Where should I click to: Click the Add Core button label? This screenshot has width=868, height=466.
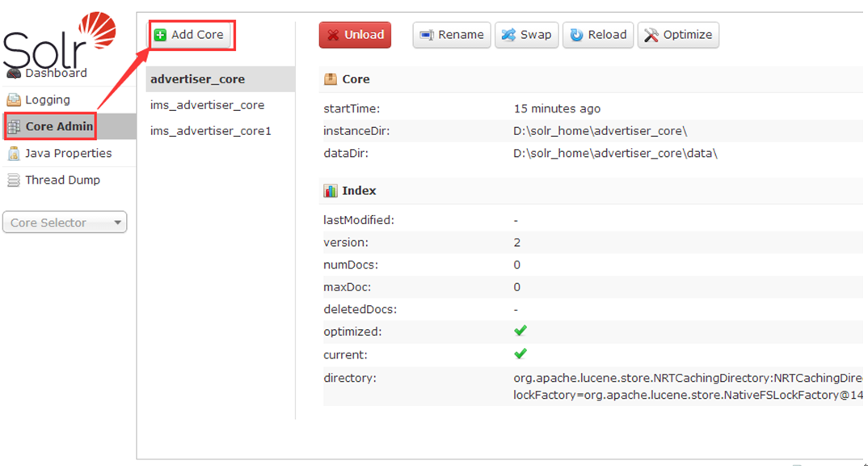[197, 34]
